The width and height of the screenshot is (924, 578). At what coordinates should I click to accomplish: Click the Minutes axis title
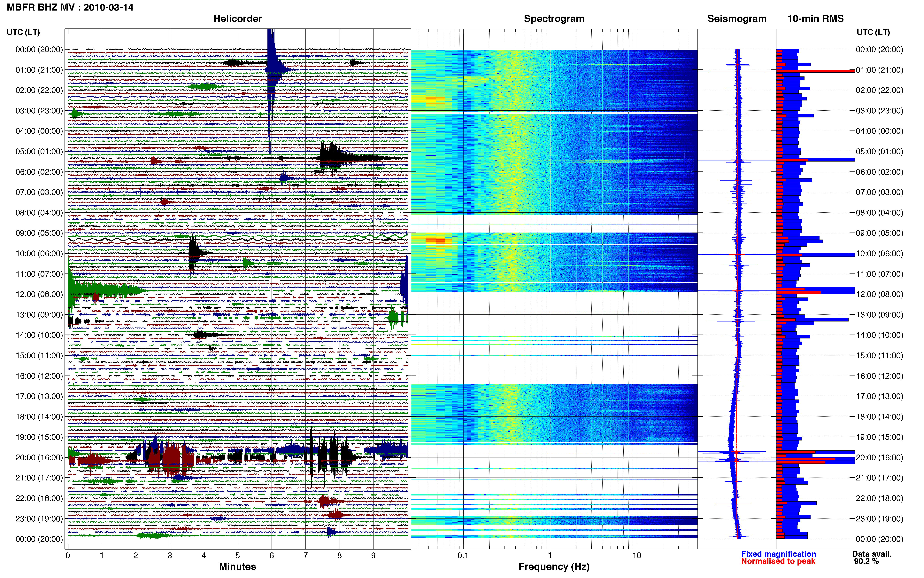[238, 566]
